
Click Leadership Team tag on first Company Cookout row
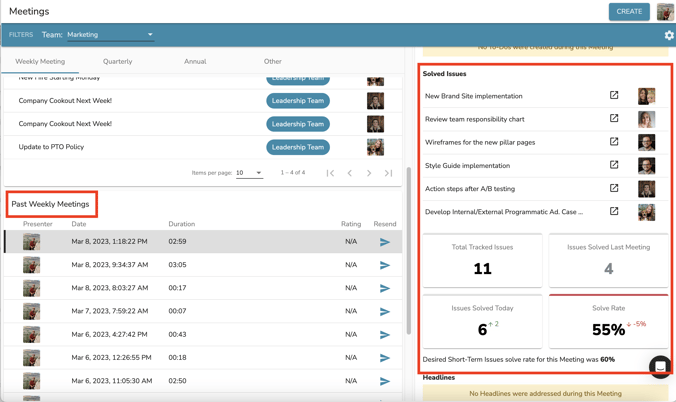[x=298, y=100]
